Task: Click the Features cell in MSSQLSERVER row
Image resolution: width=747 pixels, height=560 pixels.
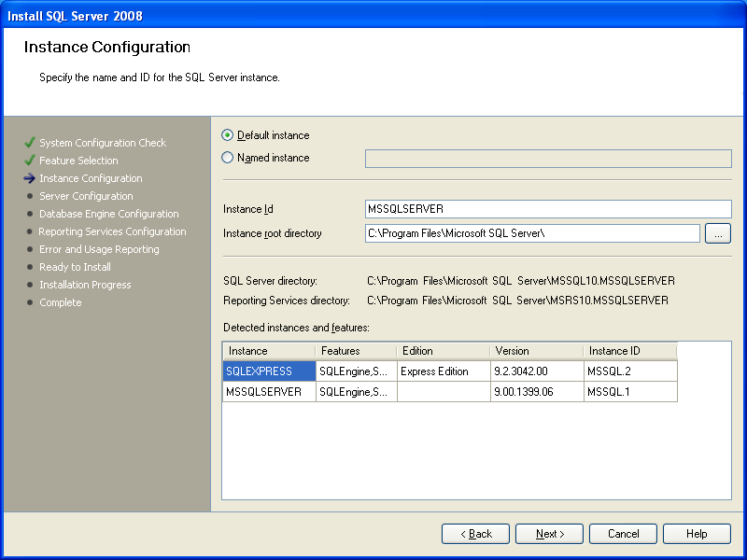Action: click(357, 391)
